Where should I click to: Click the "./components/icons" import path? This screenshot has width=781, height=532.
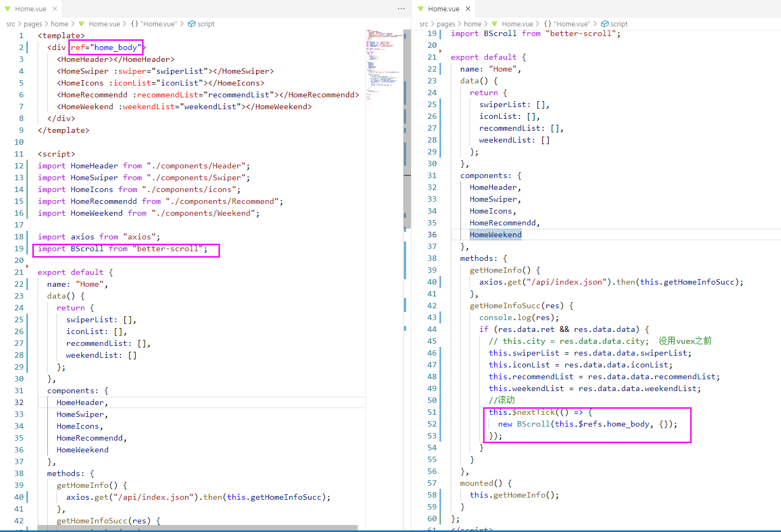tap(189, 189)
